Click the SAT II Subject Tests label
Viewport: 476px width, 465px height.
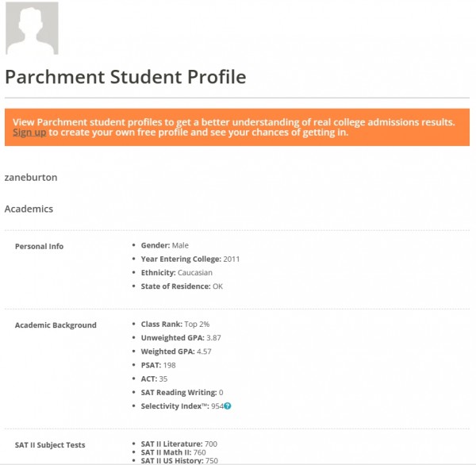[x=50, y=445]
